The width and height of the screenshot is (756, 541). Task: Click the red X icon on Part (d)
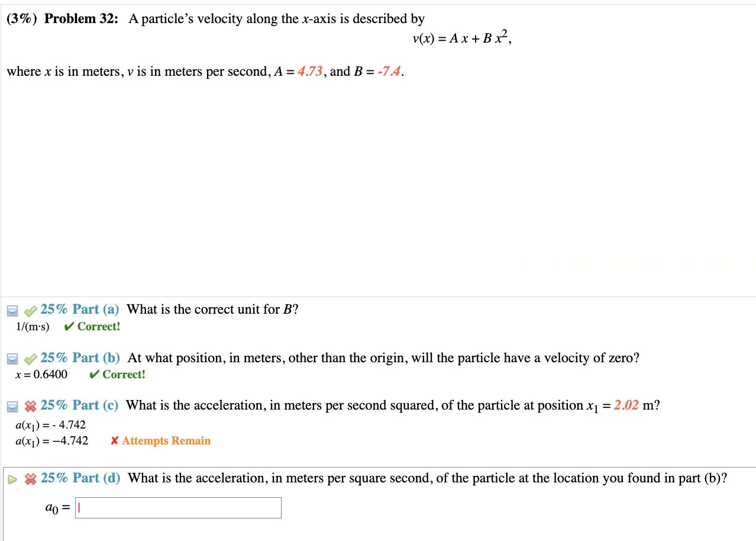click(x=30, y=478)
